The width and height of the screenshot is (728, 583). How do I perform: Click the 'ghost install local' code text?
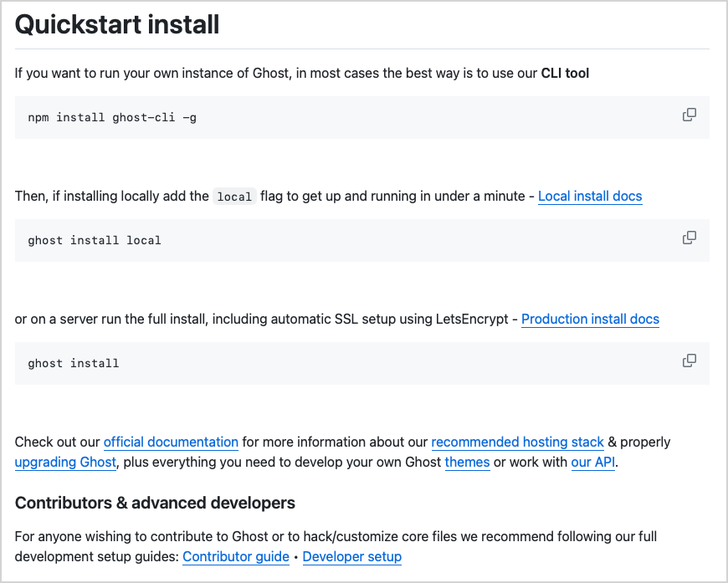95,241
